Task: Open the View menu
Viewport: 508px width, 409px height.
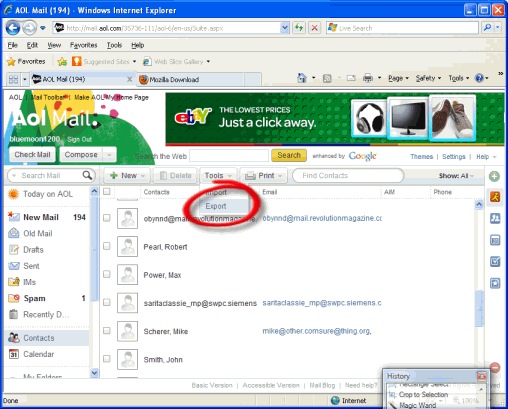Action: pos(54,45)
